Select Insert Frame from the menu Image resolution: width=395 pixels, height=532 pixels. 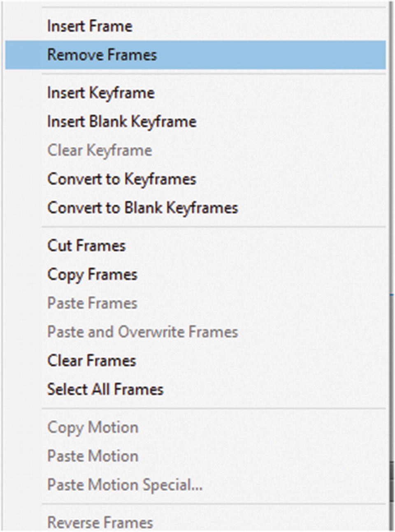pos(90,26)
